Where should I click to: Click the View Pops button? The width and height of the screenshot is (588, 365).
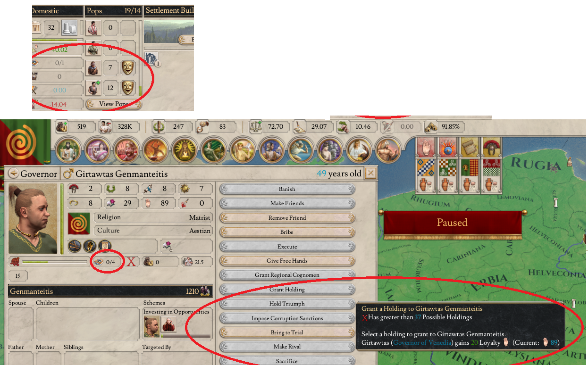[113, 104]
